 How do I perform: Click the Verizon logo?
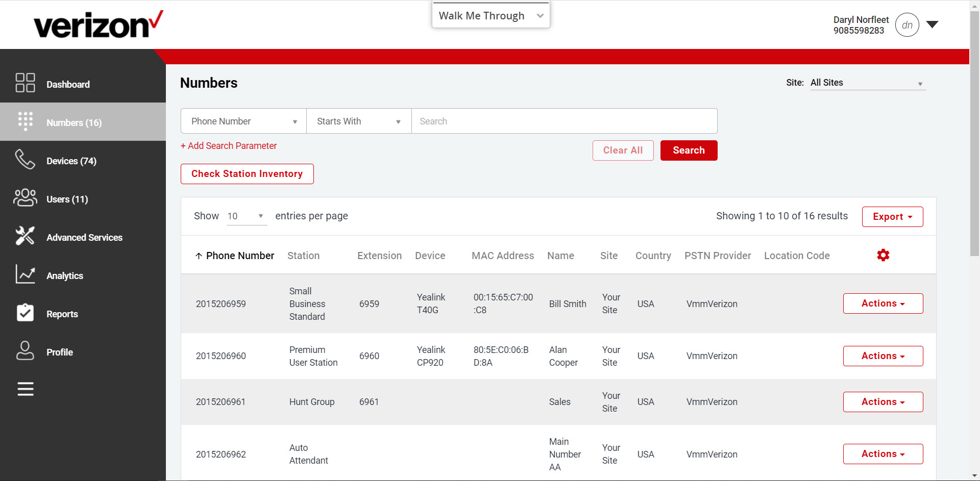click(97, 23)
